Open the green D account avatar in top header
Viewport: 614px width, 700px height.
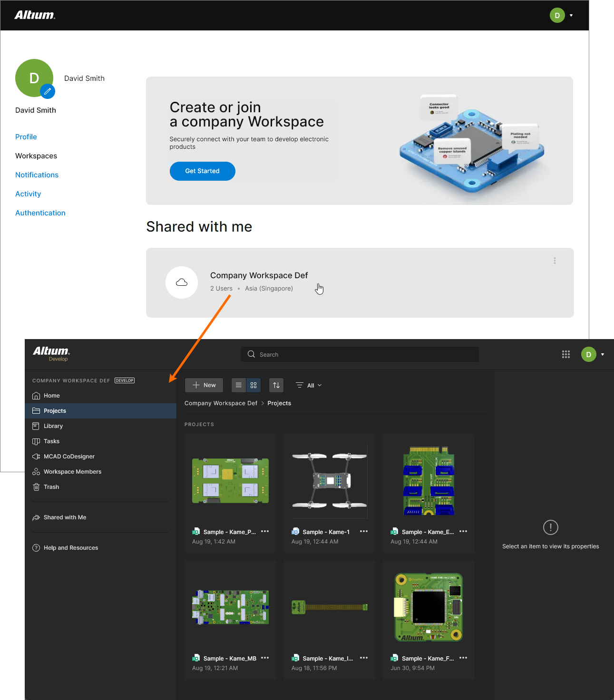pyautogui.click(x=557, y=15)
